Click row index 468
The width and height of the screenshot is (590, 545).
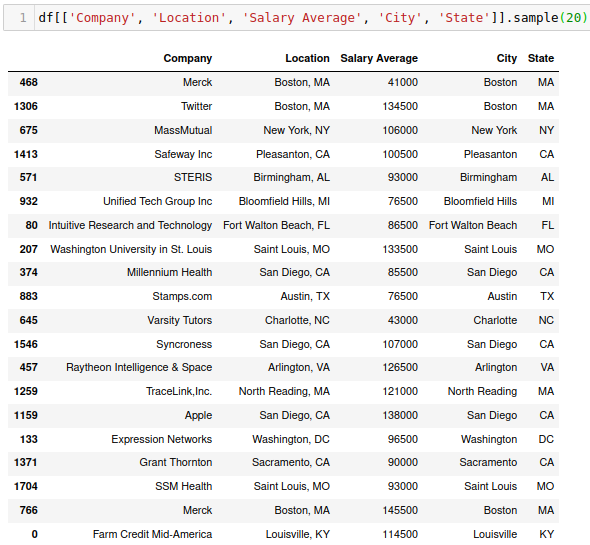29,82
